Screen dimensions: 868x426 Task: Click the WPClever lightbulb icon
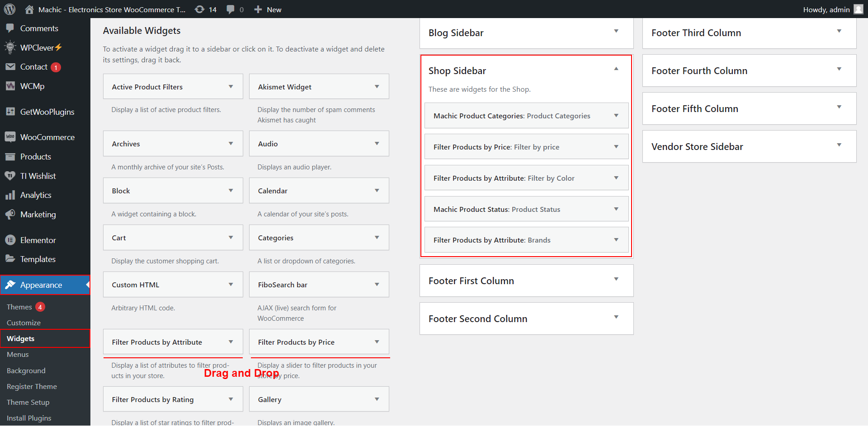[10, 47]
